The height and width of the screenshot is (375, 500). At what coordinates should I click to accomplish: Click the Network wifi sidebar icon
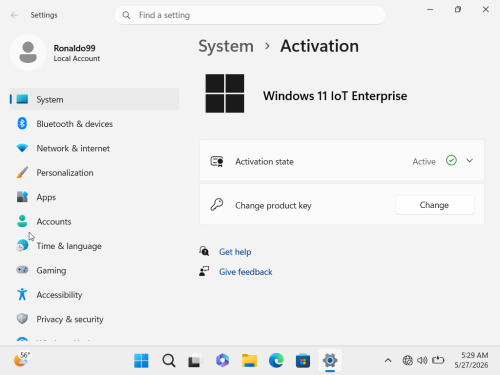tap(22, 148)
